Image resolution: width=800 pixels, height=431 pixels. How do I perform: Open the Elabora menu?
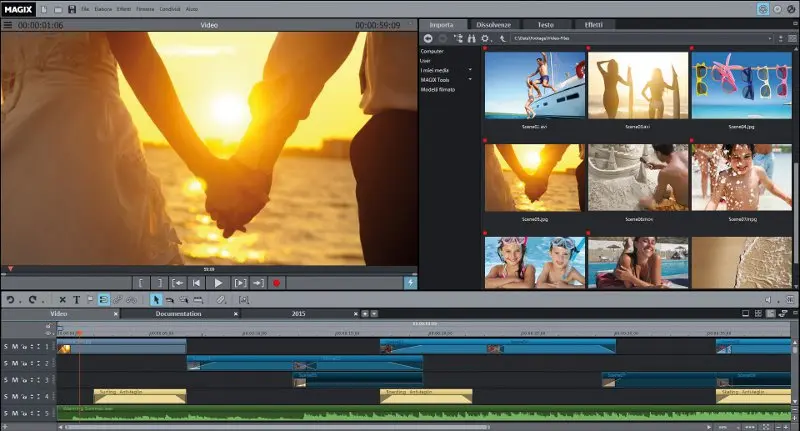click(x=103, y=9)
